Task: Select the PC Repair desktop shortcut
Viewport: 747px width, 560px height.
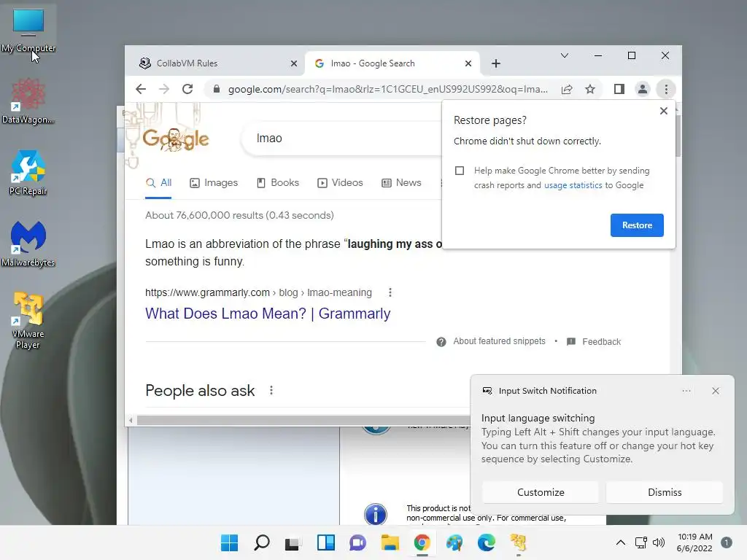Action: (28, 173)
